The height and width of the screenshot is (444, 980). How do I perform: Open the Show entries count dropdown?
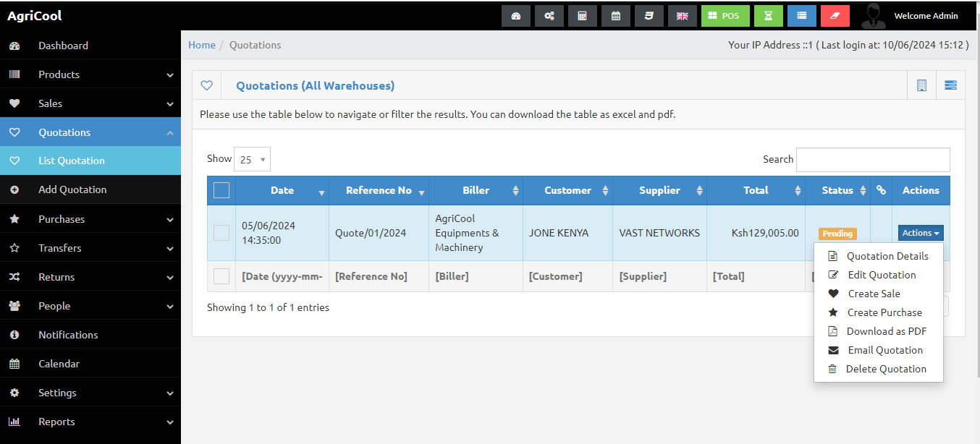coord(252,159)
